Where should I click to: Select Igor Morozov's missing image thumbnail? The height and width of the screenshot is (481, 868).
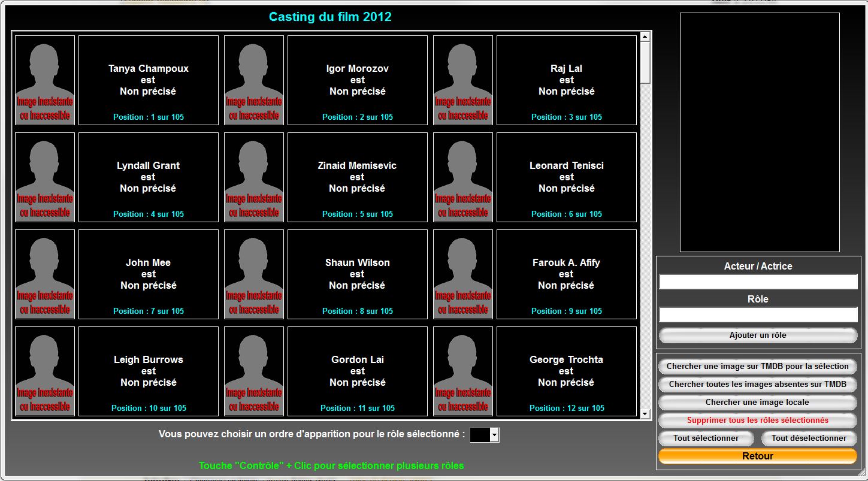tap(254, 80)
